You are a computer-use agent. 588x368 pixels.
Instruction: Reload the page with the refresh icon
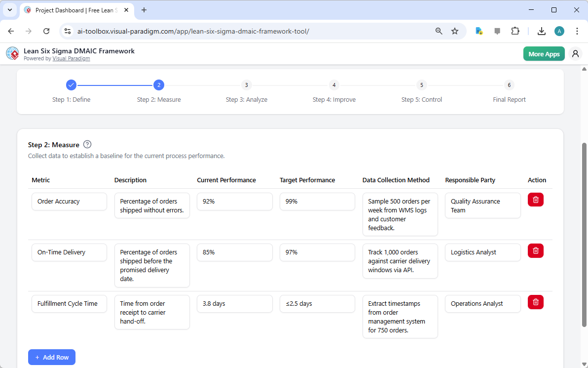(46, 31)
